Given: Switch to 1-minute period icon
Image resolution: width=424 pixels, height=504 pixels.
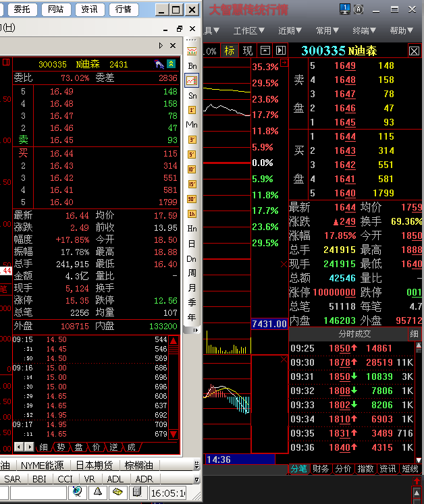Looking at the screenshot, I should (192, 110).
